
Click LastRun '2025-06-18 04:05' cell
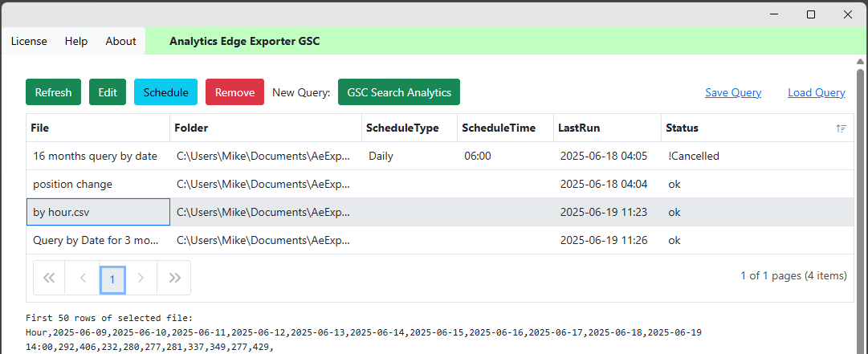(x=607, y=156)
